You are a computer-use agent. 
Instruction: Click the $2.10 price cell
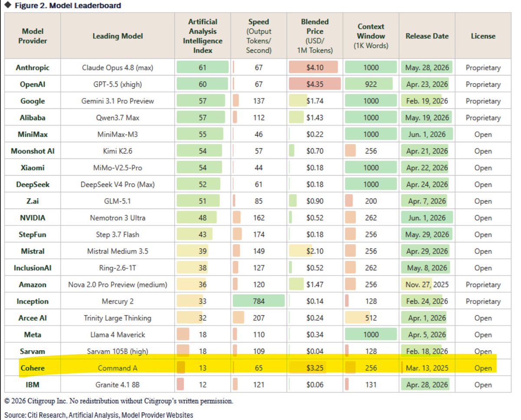[x=315, y=251]
